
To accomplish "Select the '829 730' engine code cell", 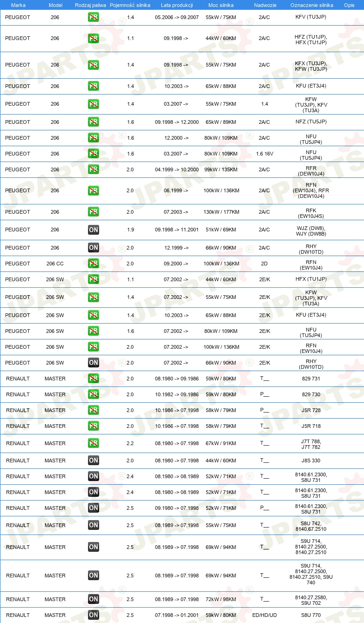I will point(311,395).
